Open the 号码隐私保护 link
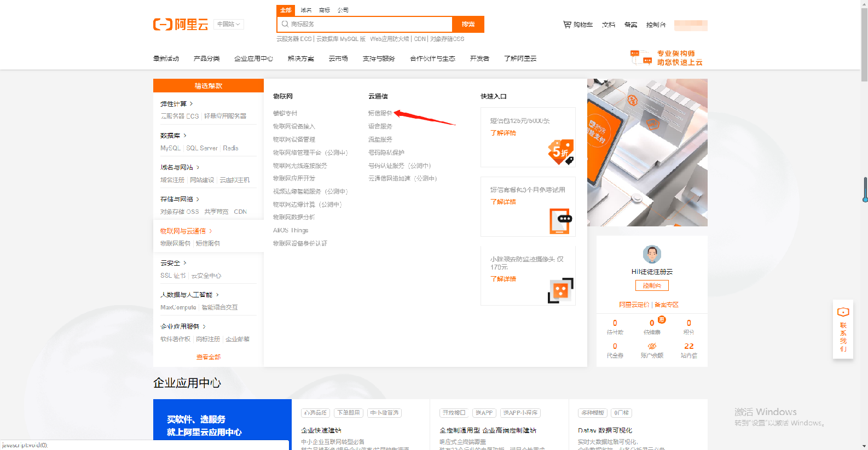This screenshot has width=868, height=450. click(386, 153)
